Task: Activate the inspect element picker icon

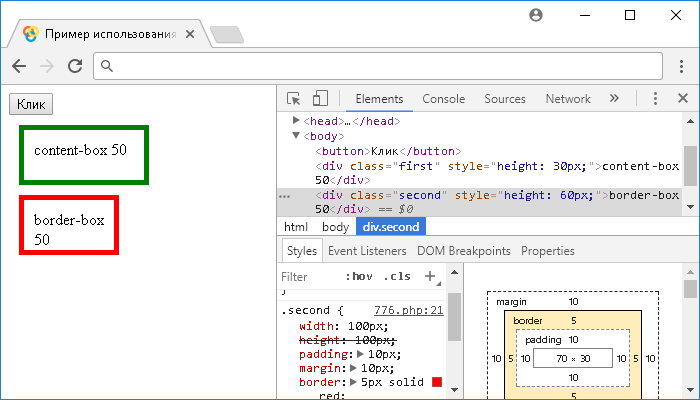Action: click(293, 98)
